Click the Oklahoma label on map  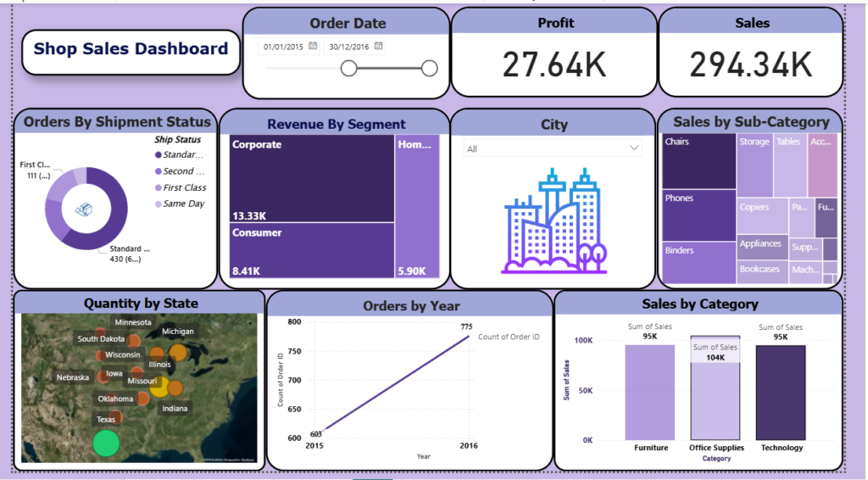pyautogui.click(x=115, y=399)
